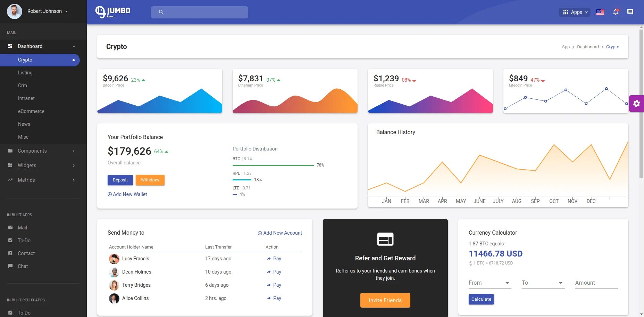
Task: Open the Apps dropdown in header
Action: 575,12
